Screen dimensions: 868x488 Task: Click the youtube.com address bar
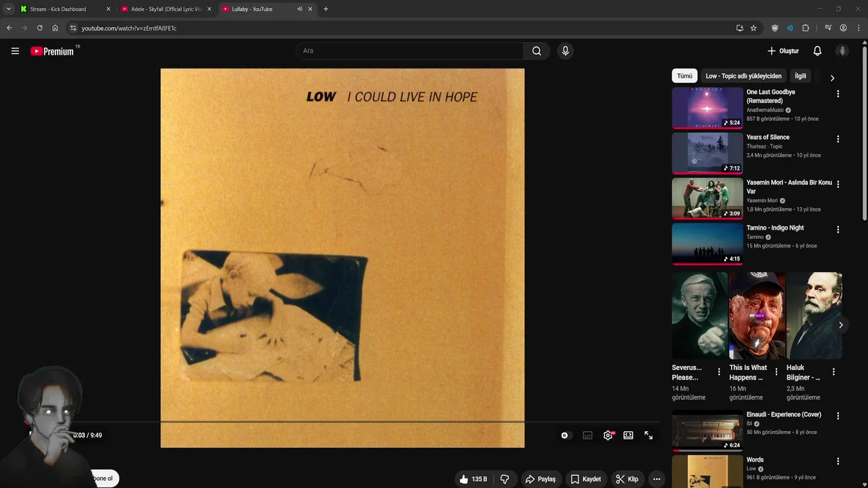click(400, 28)
